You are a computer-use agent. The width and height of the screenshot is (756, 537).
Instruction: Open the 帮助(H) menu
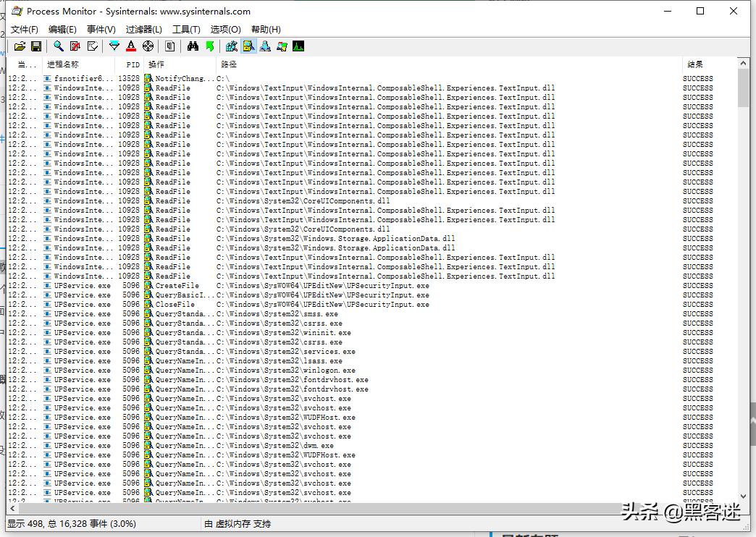pos(266,30)
